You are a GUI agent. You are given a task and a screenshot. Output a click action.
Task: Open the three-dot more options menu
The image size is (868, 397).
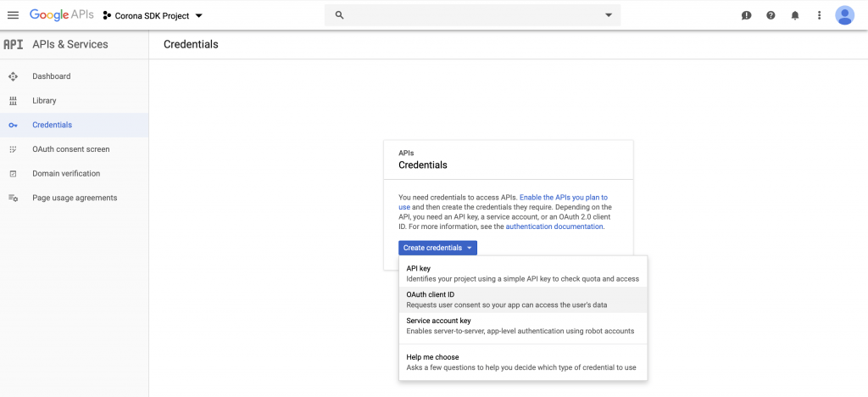click(x=819, y=15)
